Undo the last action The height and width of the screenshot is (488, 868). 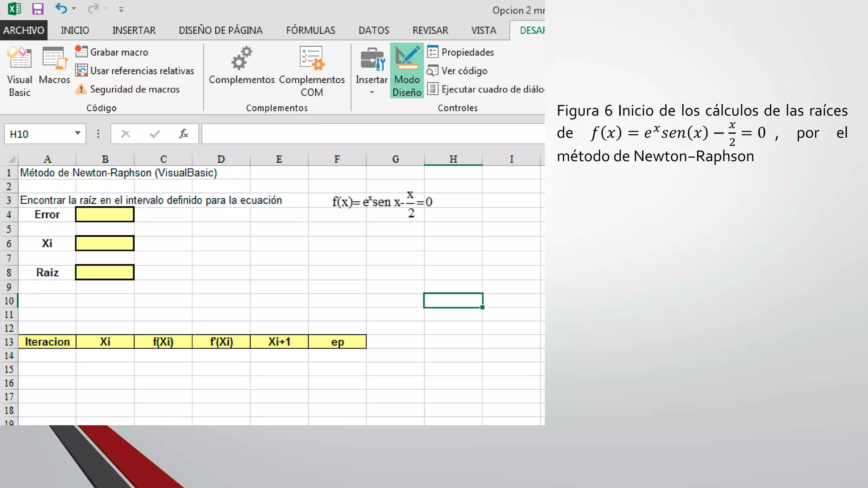click(x=61, y=8)
